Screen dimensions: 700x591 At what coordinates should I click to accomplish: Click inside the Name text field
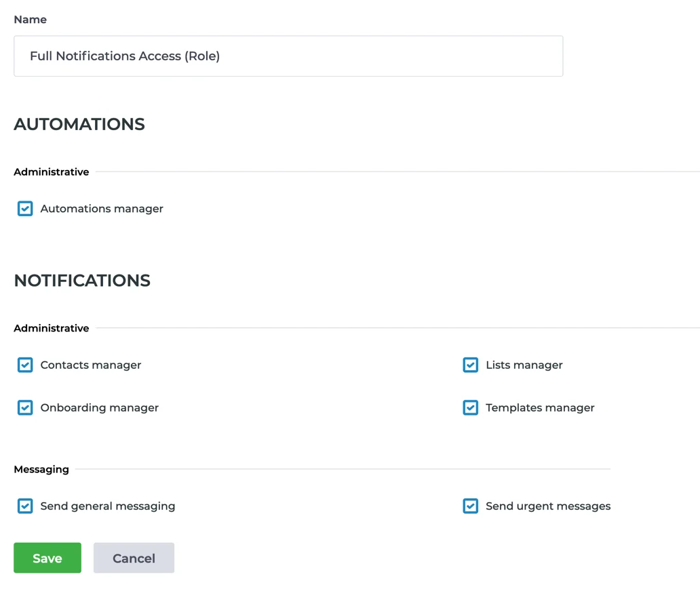click(x=288, y=56)
